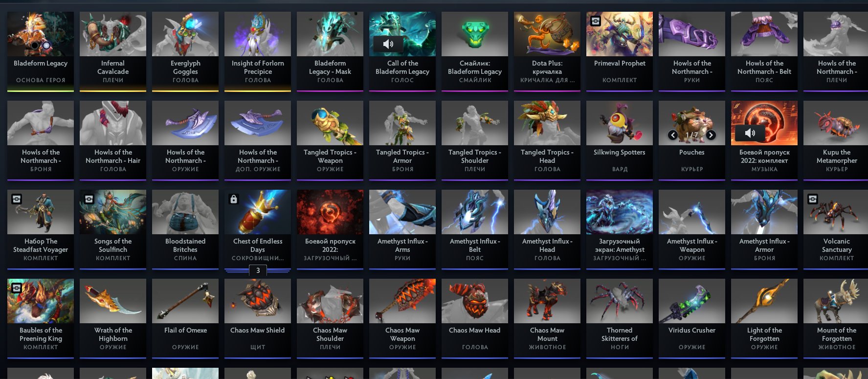
Task: Play the Call of the Bladeform Legacy sound
Action: pos(388,44)
